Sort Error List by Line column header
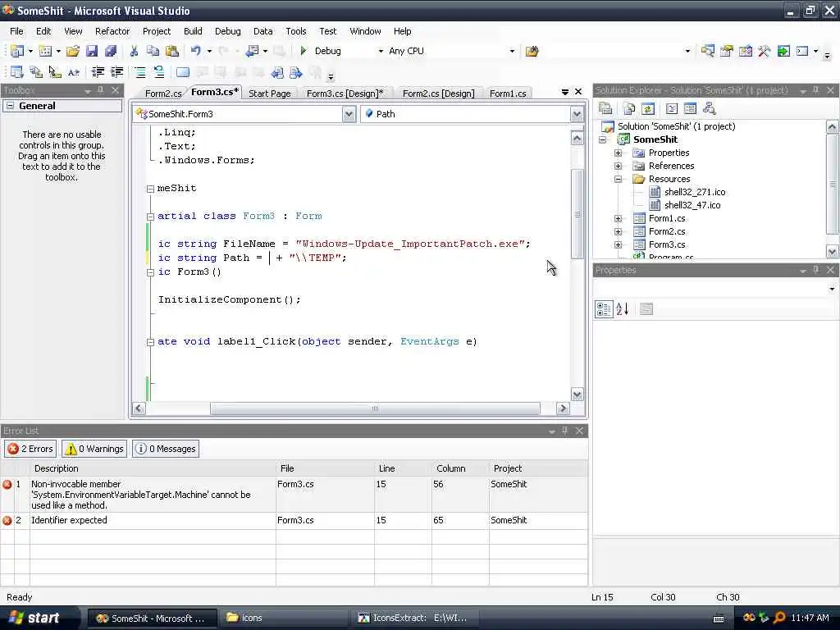 click(x=403, y=468)
